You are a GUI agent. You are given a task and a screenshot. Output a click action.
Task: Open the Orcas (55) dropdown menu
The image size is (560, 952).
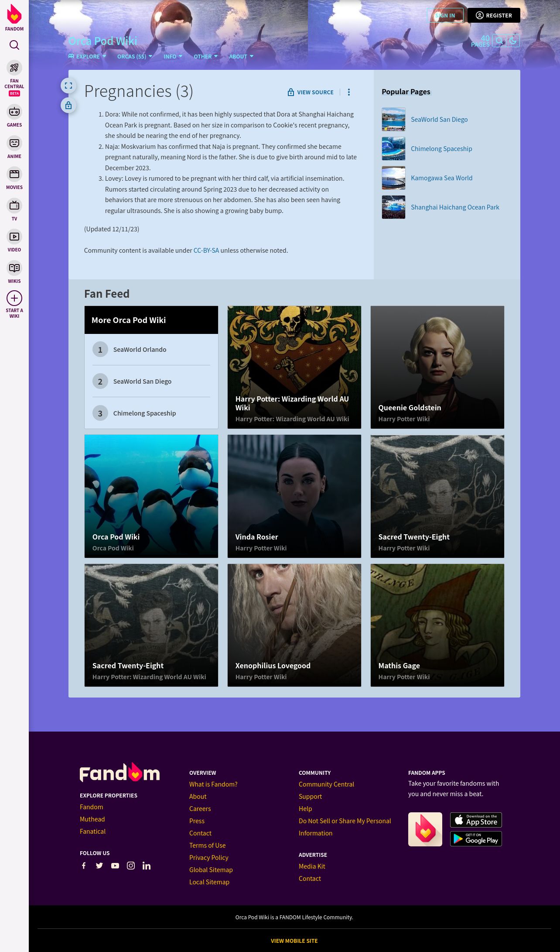pyautogui.click(x=135, y=56)
